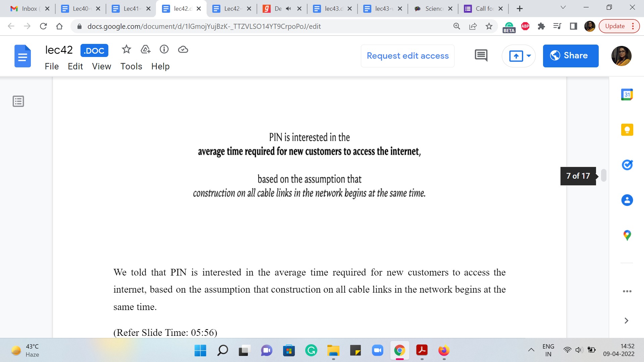The height and width of the screenshot is (362, 644).
Task: Unmute the playing De tab audio
Action: click(288, 9)
